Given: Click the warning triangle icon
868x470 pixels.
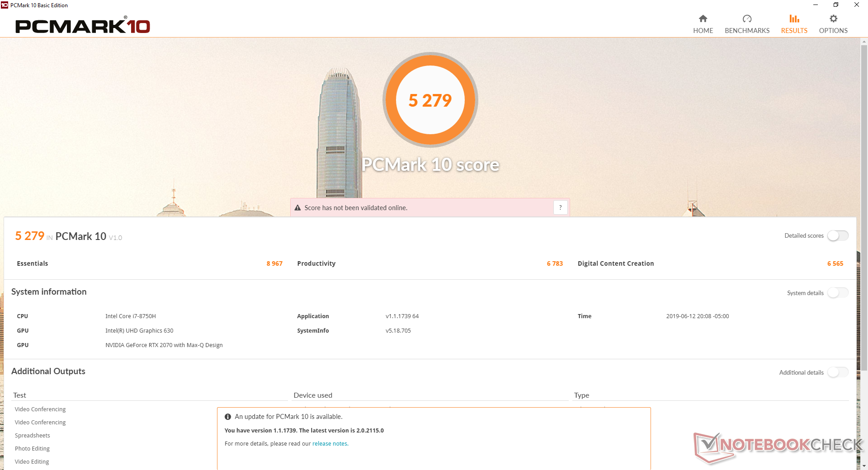Looking at the screenshot, I should [x=297, y=208].
